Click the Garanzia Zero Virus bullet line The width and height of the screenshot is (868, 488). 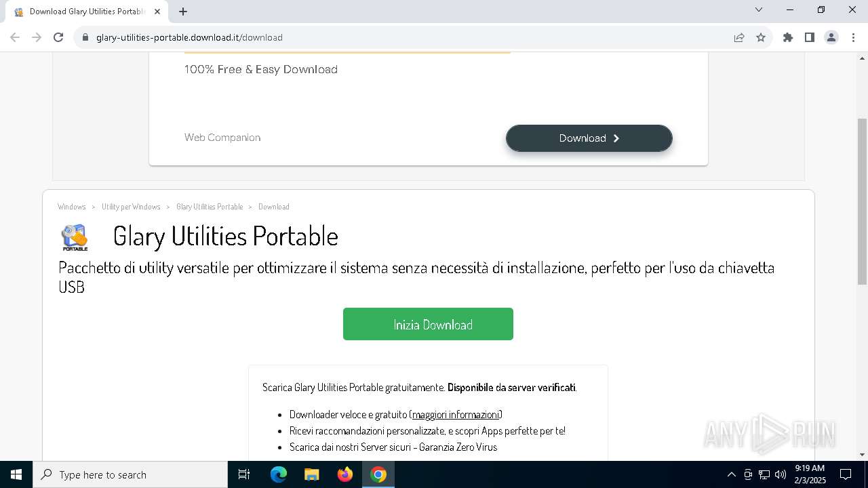point(393,447)
